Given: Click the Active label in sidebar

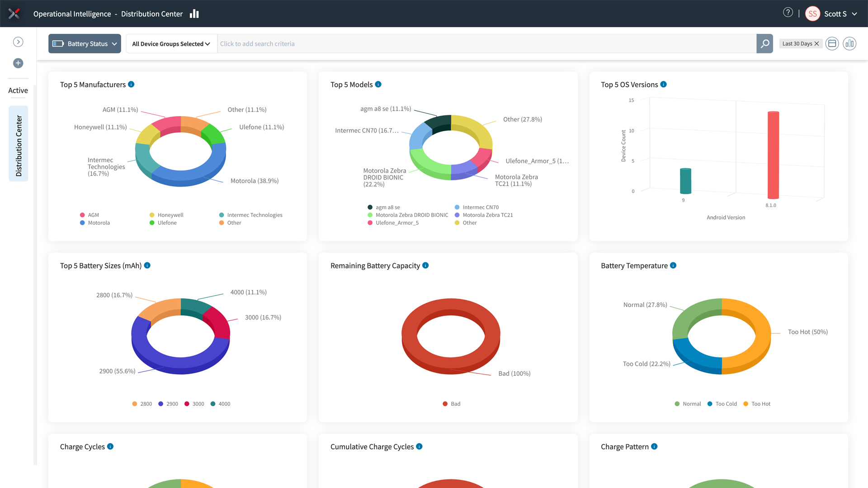Looking at the screenshot, I should [x=18, y=90].
